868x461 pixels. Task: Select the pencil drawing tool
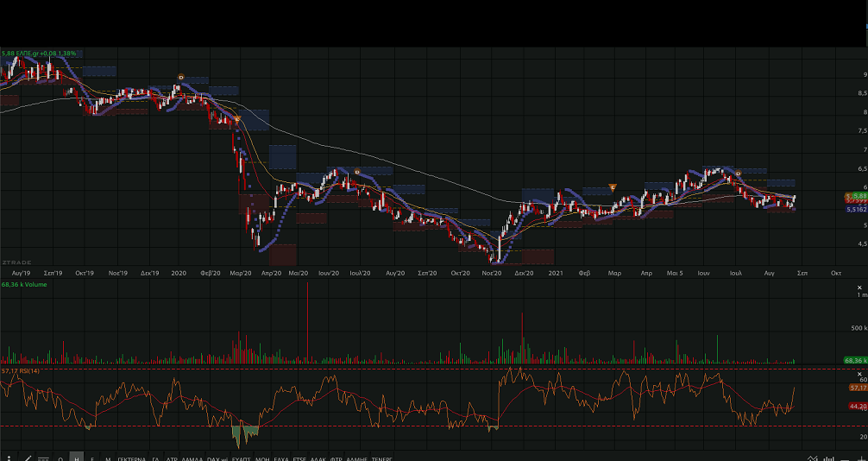28,457
